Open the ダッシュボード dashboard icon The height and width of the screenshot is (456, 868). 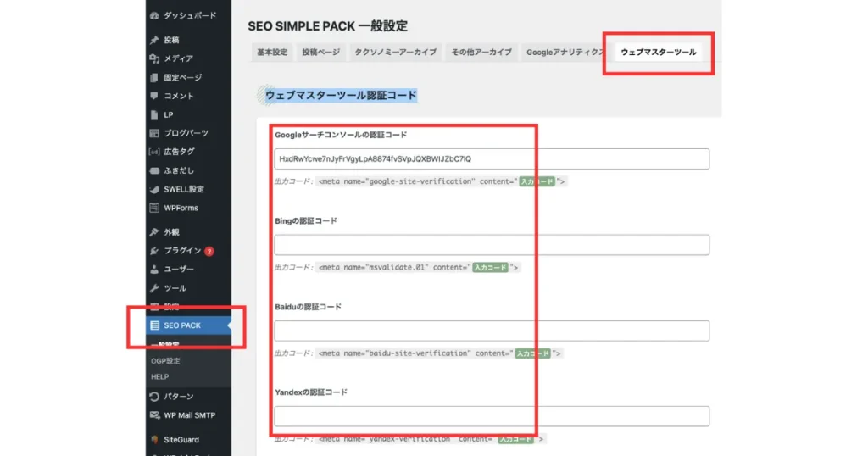pyautogui.click(x=154, y=15)
